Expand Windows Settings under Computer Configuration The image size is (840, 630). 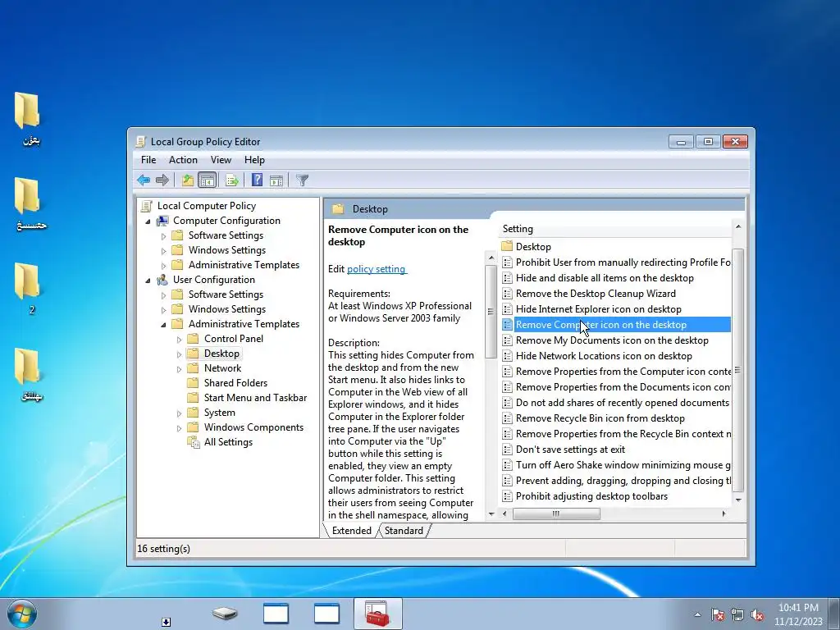[163, 250]
